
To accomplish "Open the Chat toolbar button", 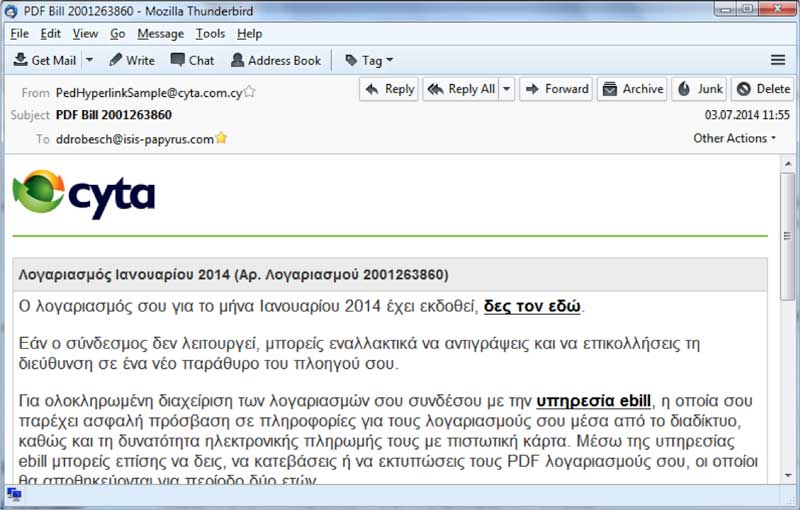I will coord(192,60).
